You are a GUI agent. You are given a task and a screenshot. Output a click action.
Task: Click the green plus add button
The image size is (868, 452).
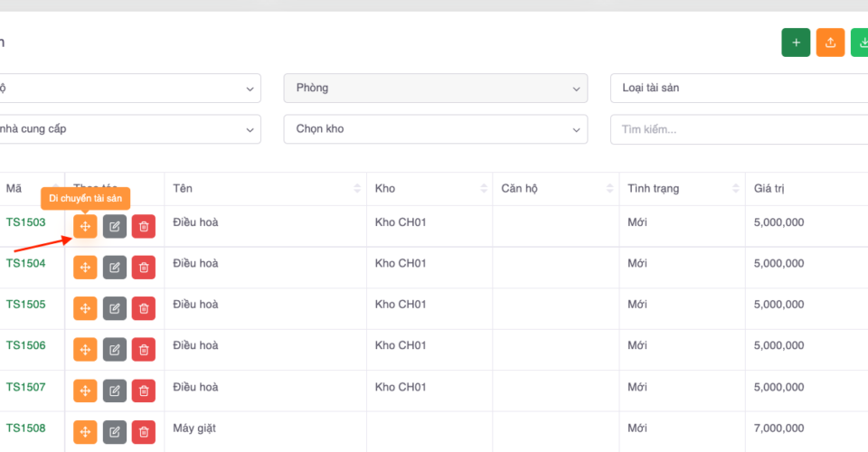tap(796, 42)
